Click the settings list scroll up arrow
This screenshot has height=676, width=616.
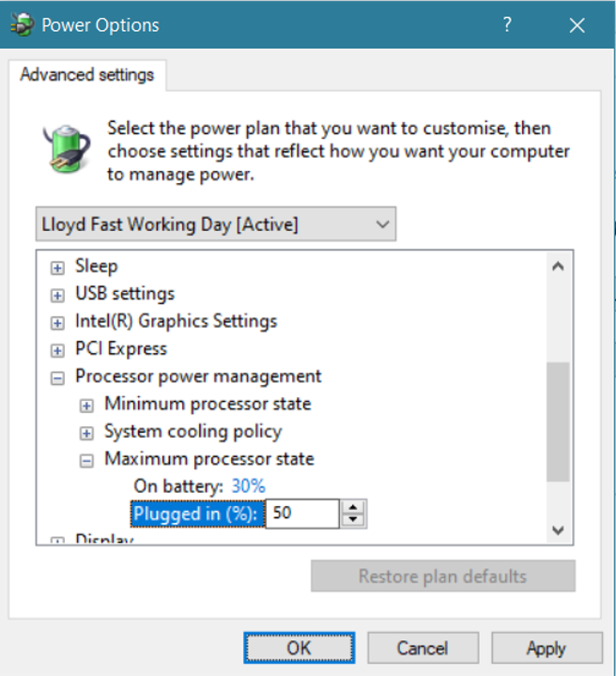[558, 267]
